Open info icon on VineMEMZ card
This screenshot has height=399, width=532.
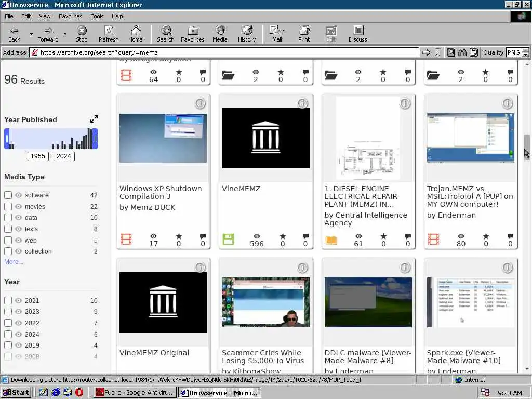tap(303, 103)
